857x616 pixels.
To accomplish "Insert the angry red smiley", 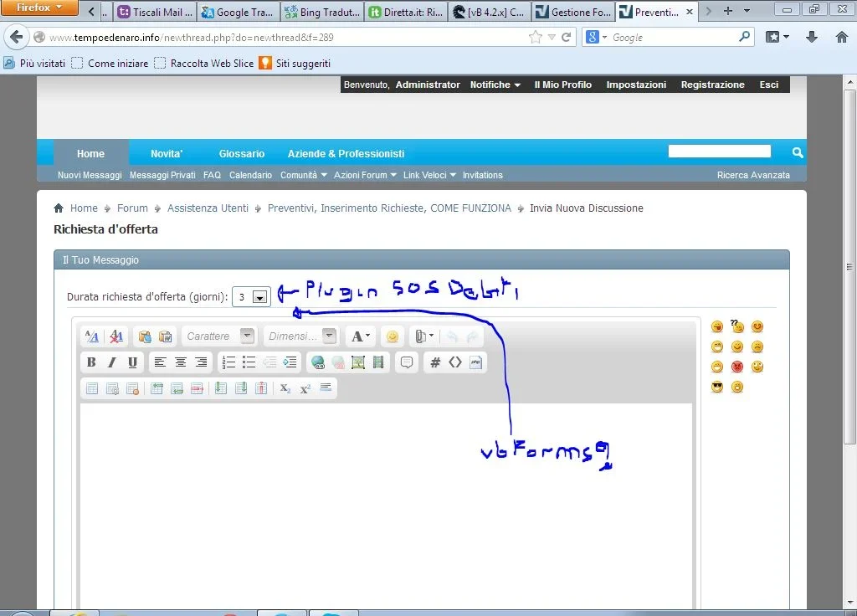I will (x=737, y=367).
